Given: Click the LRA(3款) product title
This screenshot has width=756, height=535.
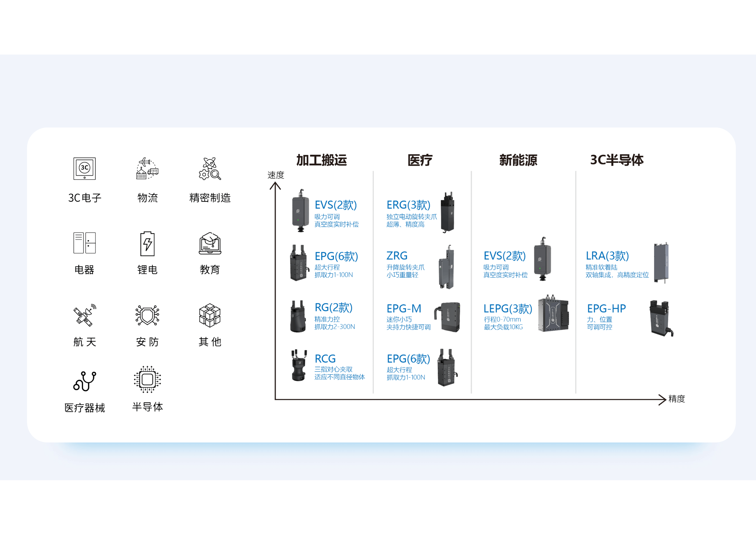Looking at the screenshot, I should pyautogui.click(x=607, y=256).
